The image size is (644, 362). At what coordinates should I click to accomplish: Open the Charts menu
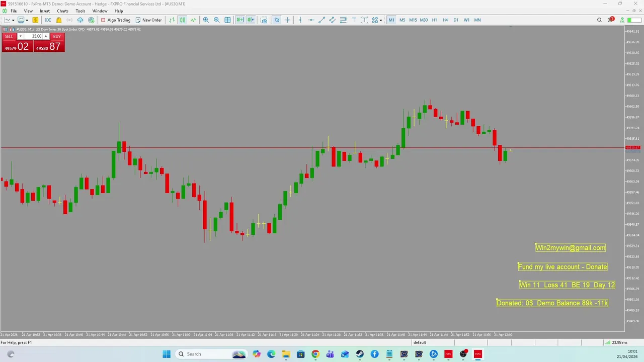point(63,11)
